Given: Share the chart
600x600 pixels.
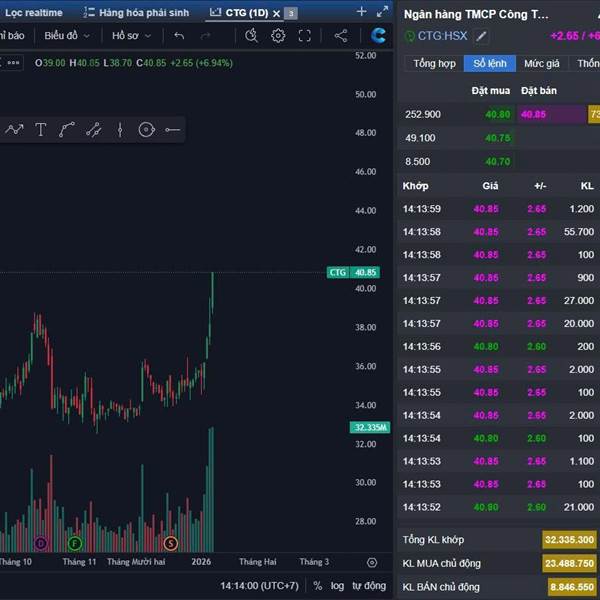Looking at the screenshot, I should click(341, 36).
